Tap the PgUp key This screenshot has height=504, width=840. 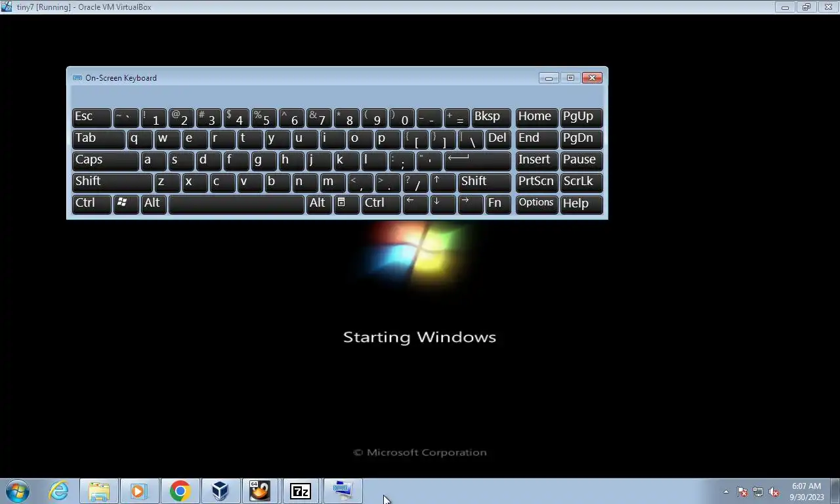[x=581, y=117]
